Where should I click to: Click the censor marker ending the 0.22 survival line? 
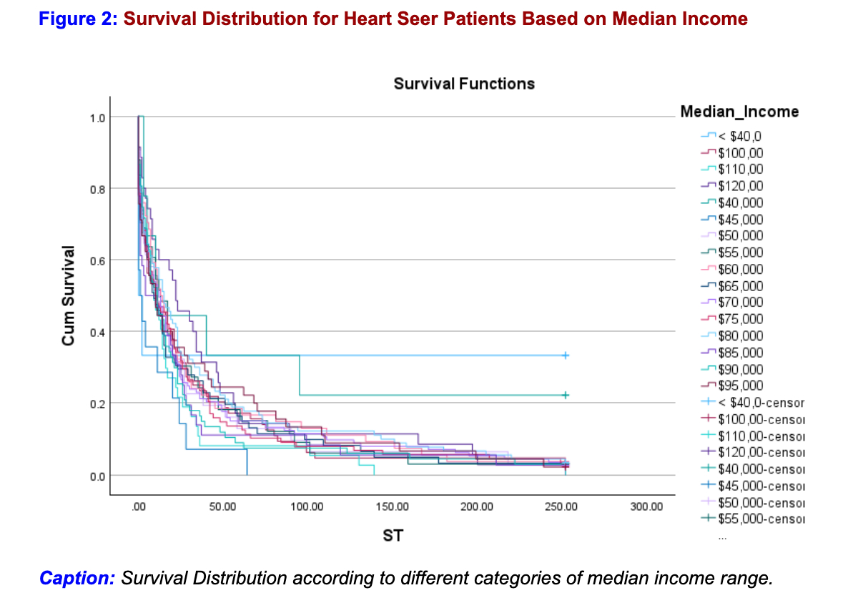pyautogui.click(x=566, y=395)
